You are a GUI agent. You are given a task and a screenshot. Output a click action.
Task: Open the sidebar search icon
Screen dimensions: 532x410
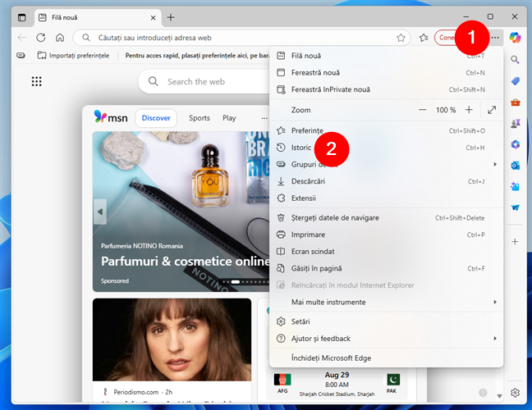click(x=515, y=60)
